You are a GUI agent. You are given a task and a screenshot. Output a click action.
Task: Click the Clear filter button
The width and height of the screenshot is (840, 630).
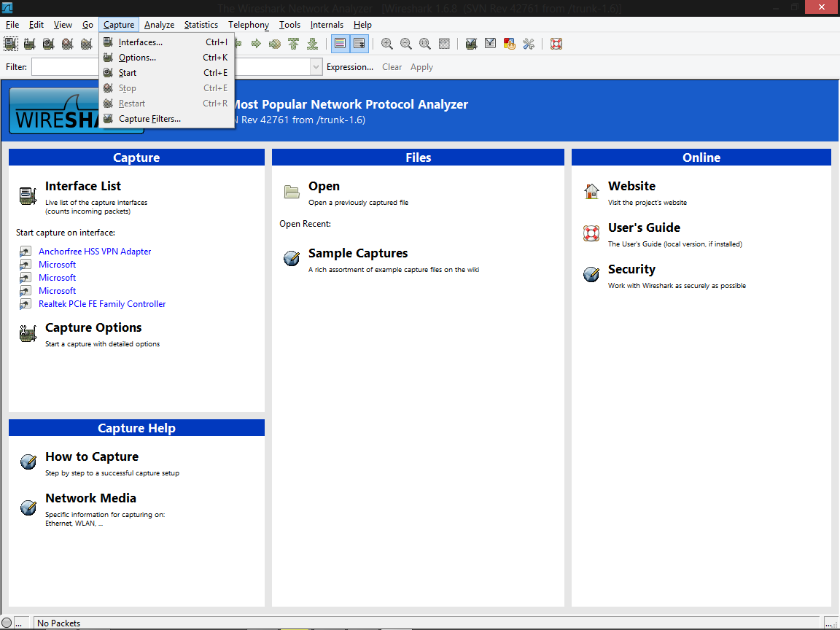(x=392, y=67)
